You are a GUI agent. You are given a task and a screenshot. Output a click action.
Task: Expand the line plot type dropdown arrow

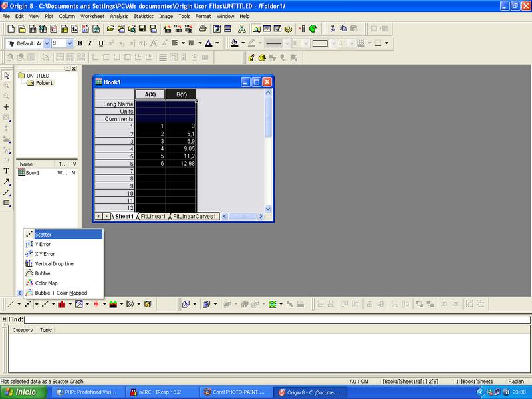(x=19, y=304)
